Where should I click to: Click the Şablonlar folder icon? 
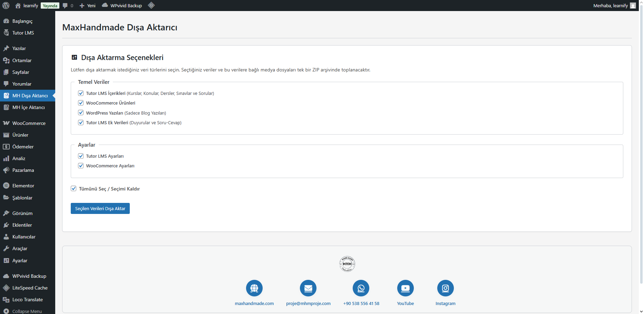pyautogui.click(x=6, y=198)
